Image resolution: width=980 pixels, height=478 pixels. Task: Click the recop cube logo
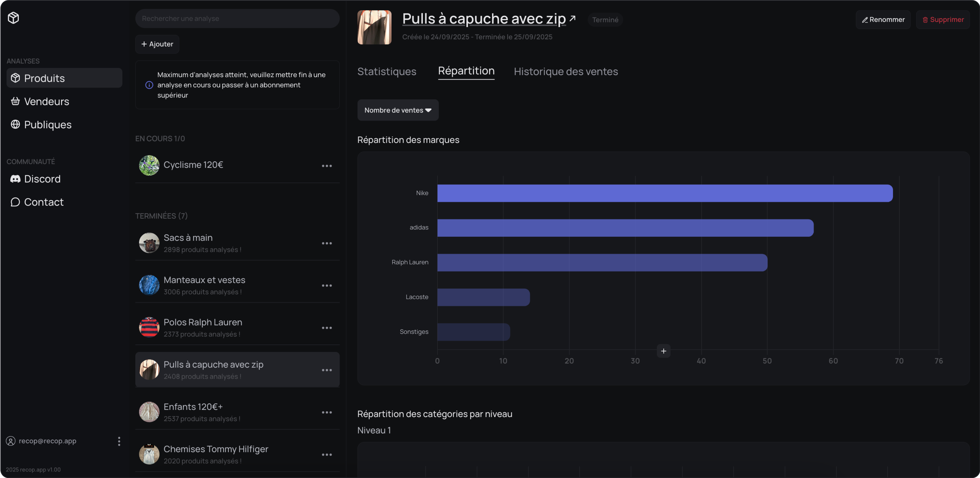click(x=13, y=18)
